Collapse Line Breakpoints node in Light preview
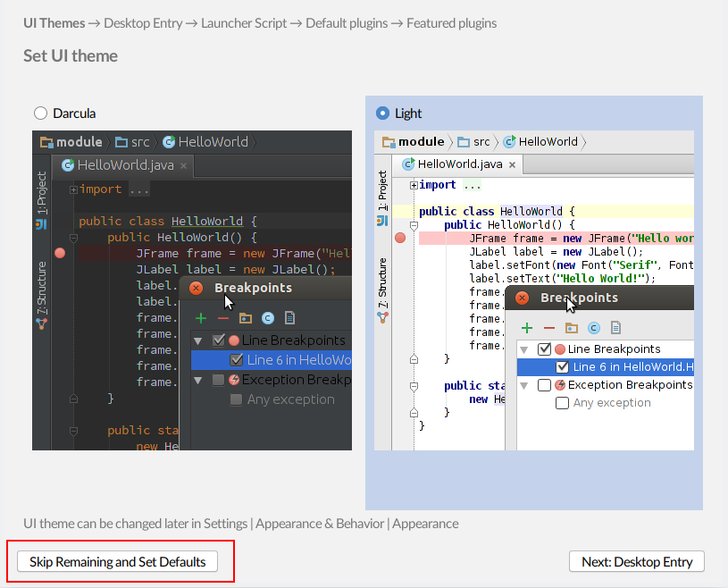The height and width of the screenshot is (588, 728). point(524,349)
